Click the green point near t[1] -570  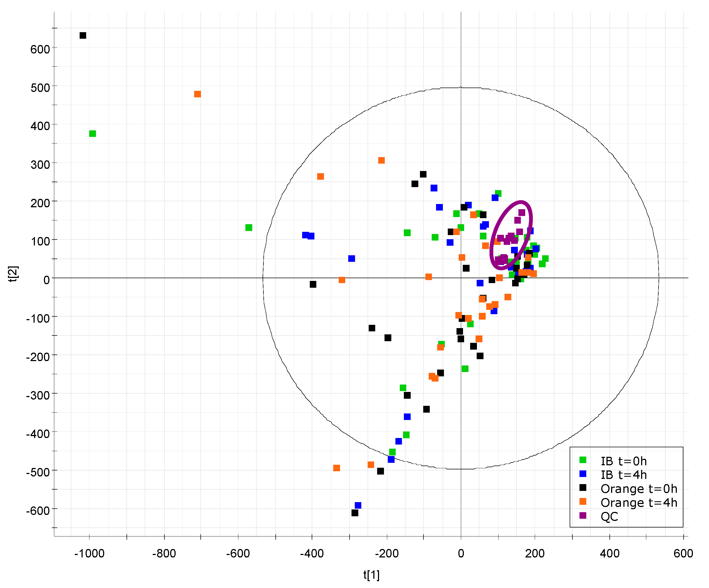click(x=249, y=228)
